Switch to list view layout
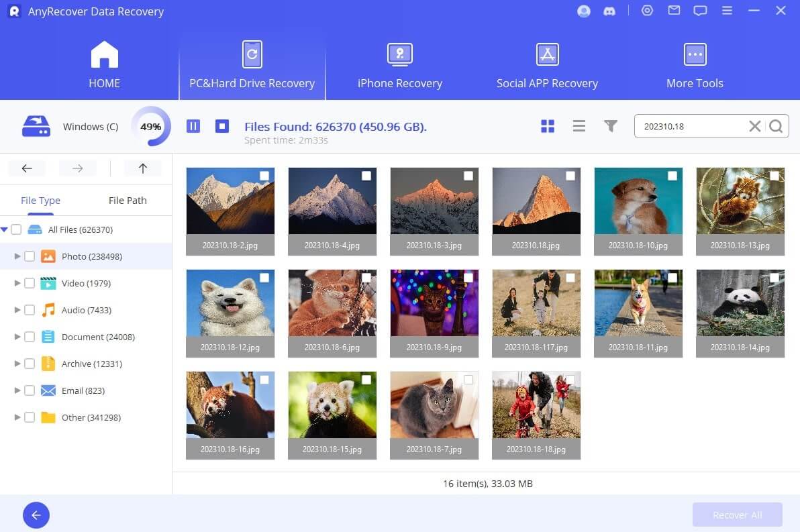This screenshot has height=532, width=800. click(x=579, y=126)
